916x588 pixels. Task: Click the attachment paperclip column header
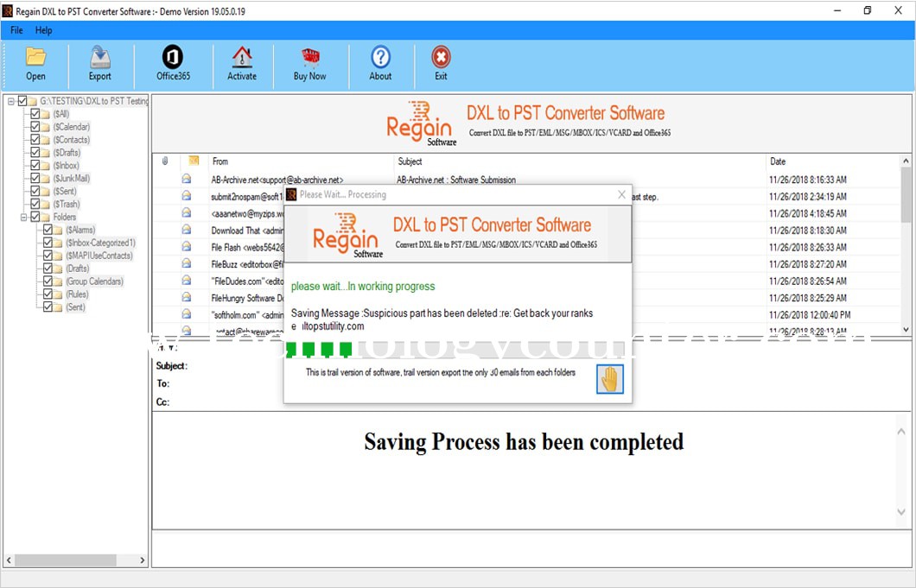pyautogui.click(x=165, y=161)
